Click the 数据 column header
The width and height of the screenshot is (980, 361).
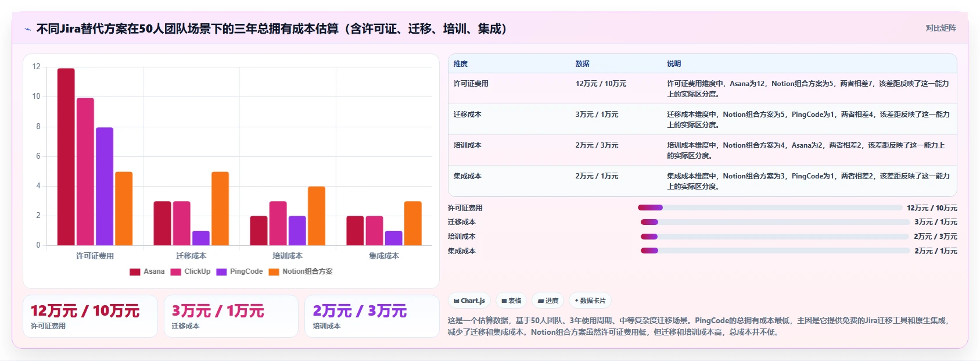point(583,64)
